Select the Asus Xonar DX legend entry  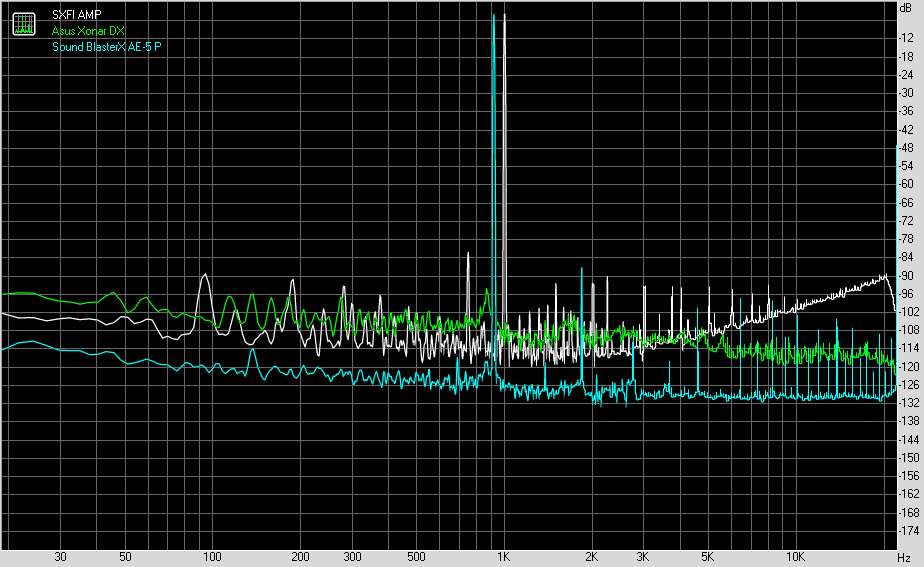click(88, 31)
